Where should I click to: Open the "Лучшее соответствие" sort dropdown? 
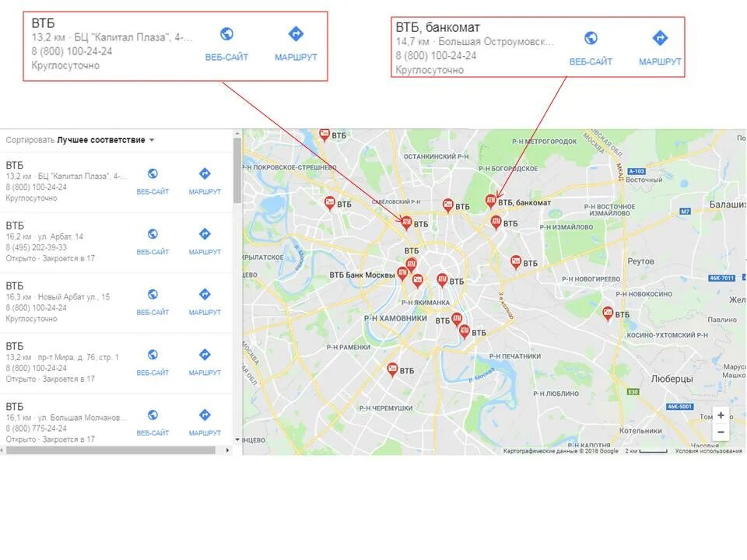pyautogui.click(x=106, y=140)
